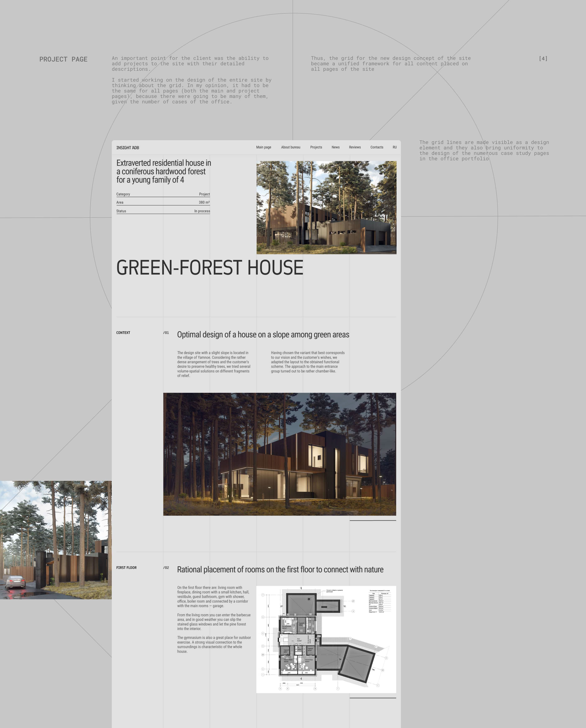Click the forest house photo with car
The width and height of the screenshot is (586, 728).
point(56,540)
